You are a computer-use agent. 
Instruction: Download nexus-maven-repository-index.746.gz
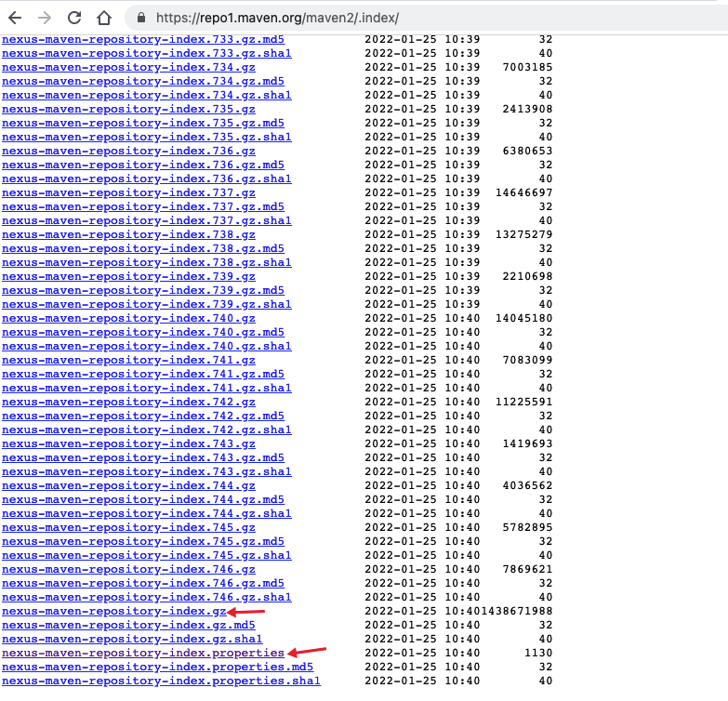(128, 569)
